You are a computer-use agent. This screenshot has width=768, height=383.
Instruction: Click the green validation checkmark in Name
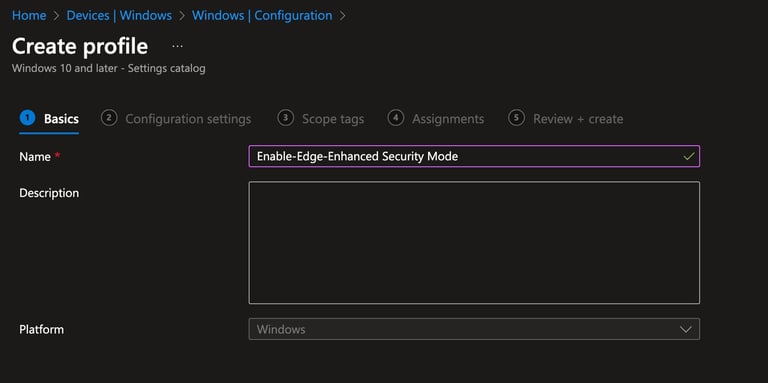(689, 157)
